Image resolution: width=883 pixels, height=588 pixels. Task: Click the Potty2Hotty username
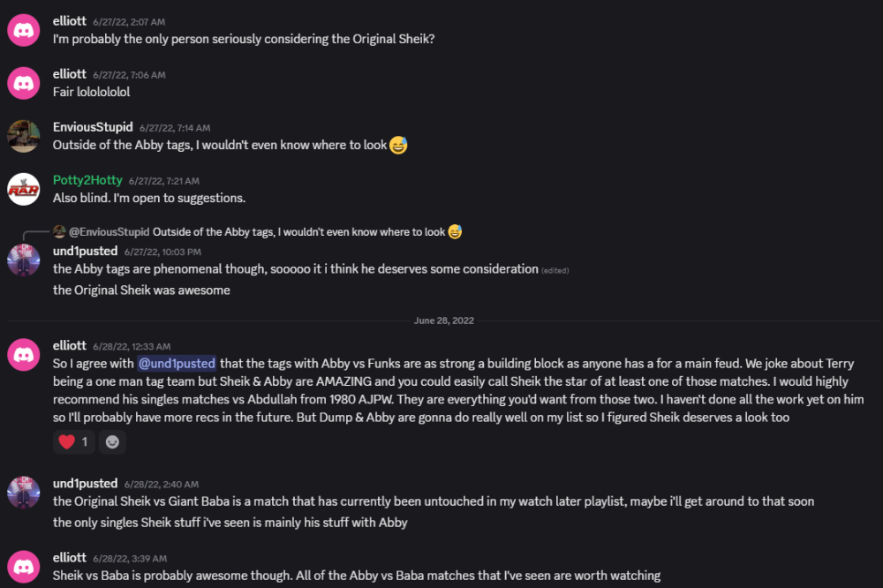pyautogui.click(x=87, y=180)
